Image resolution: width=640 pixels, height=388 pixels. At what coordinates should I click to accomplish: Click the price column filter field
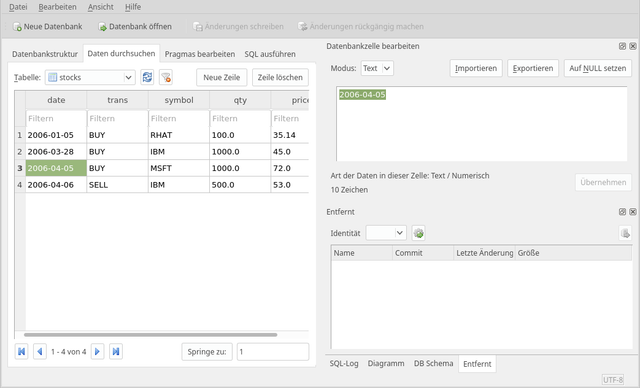point(290,118)
